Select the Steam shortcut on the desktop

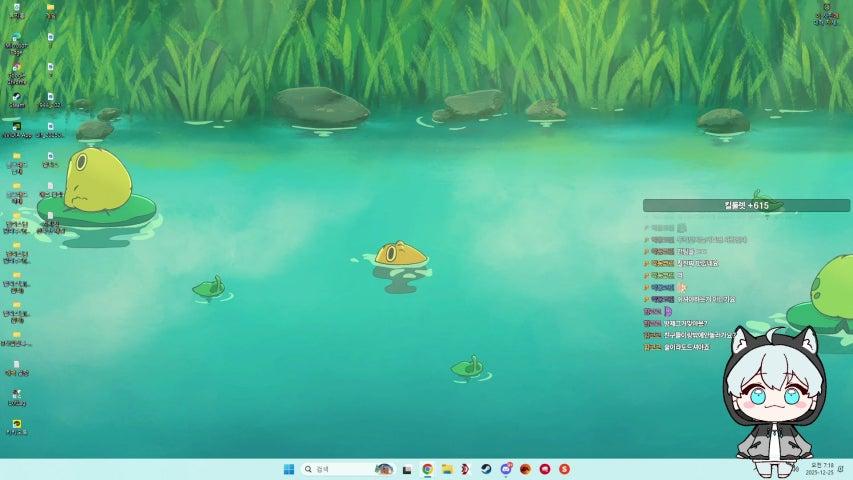click(x=16, y=98)
